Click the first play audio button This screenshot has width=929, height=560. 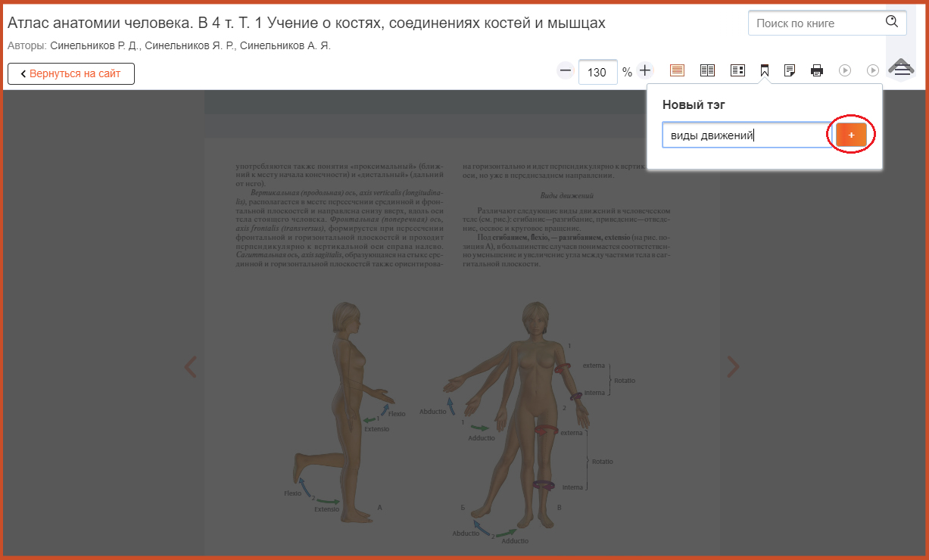coord(845,70)
